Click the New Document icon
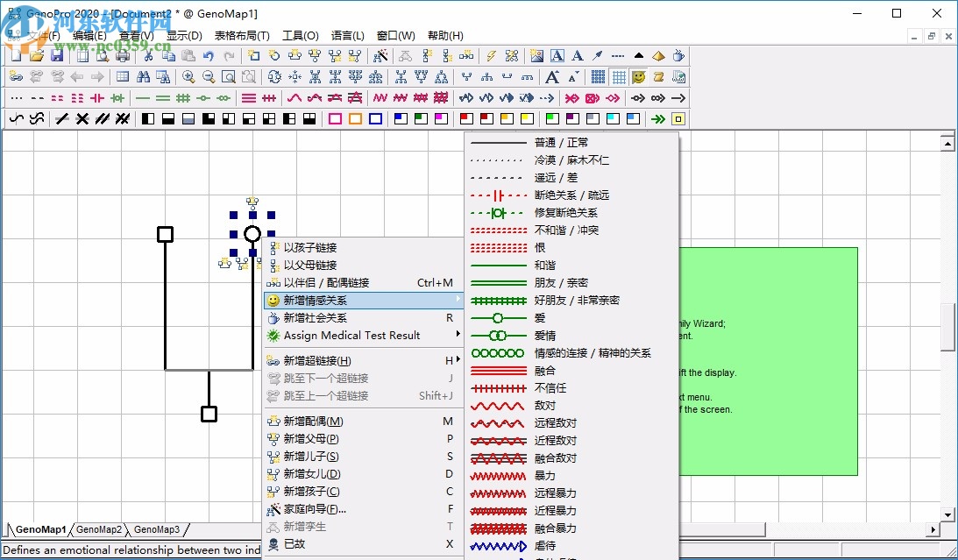The image size is (958, 560). point(15,55)
